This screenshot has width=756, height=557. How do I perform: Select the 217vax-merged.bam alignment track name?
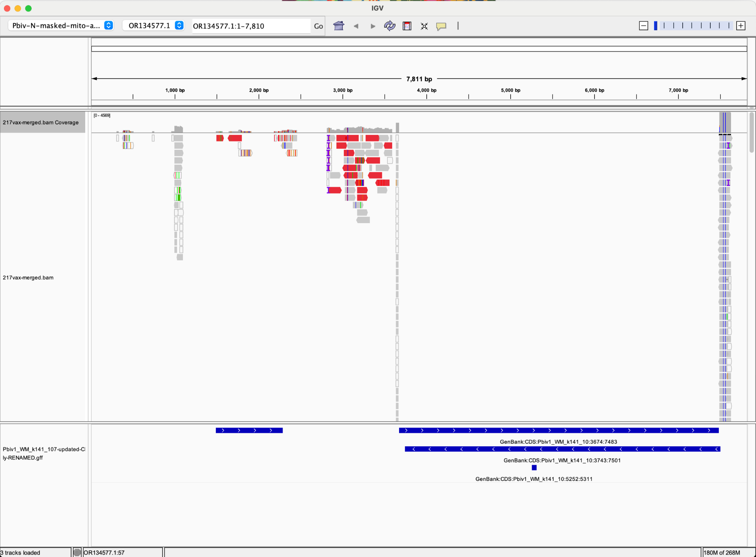coord(28,278)
